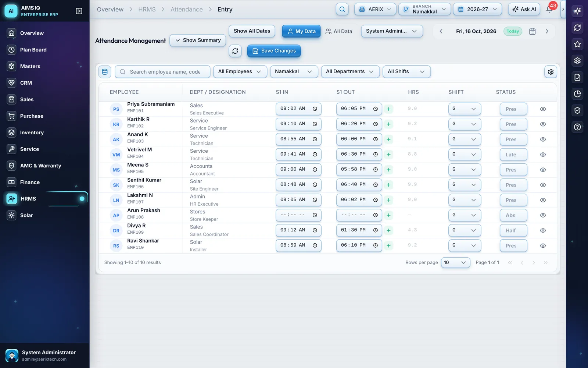Go to previous date arrow

(441, 31)
